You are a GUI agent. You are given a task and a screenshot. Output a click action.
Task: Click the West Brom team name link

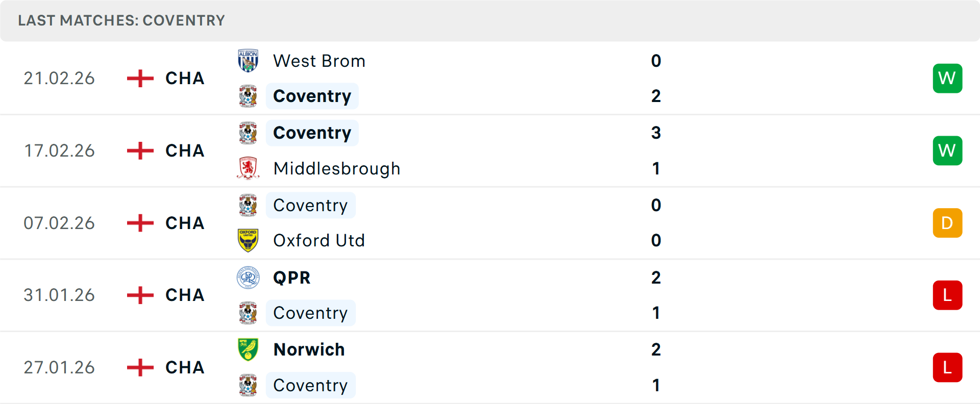point(319,60)
